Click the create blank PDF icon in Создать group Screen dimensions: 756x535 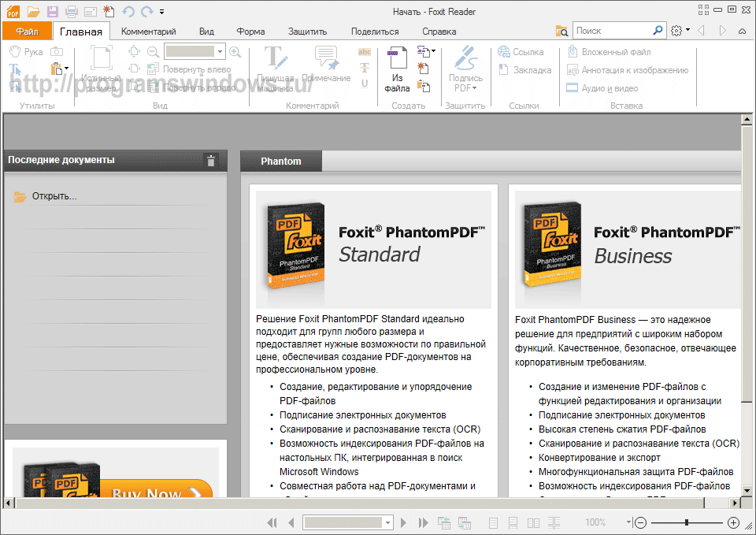tap(423, 68)
